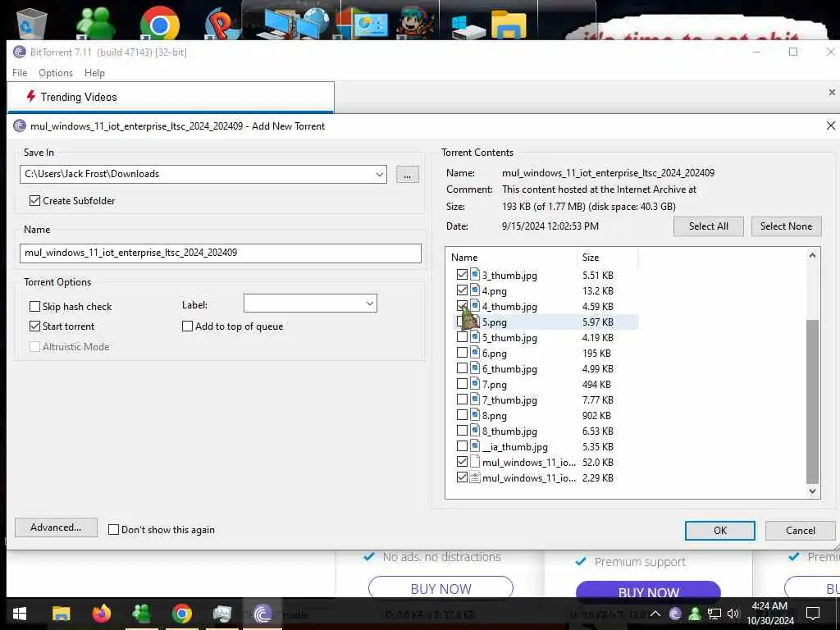This screenshot has width=840, height=630.
Task: Sort files by the Size column header
Action: (x=608, y=257)
